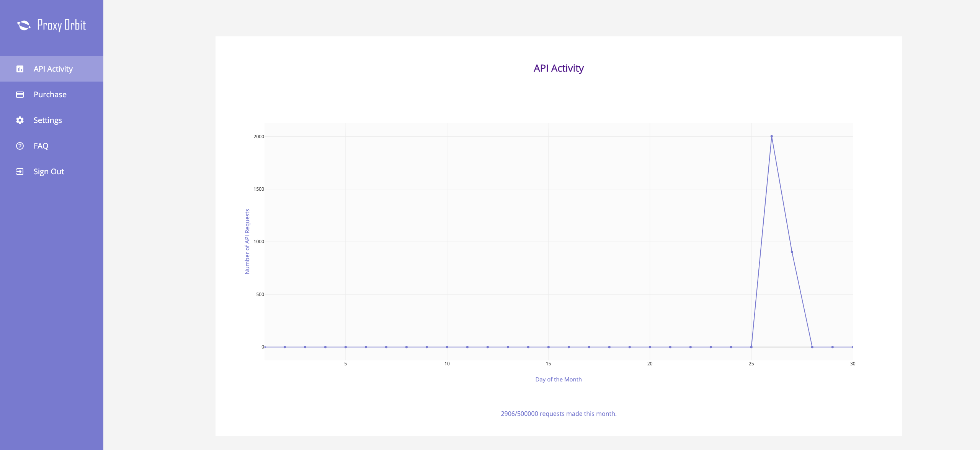Click the API Activity bar chart icon

tap(20, 69)
